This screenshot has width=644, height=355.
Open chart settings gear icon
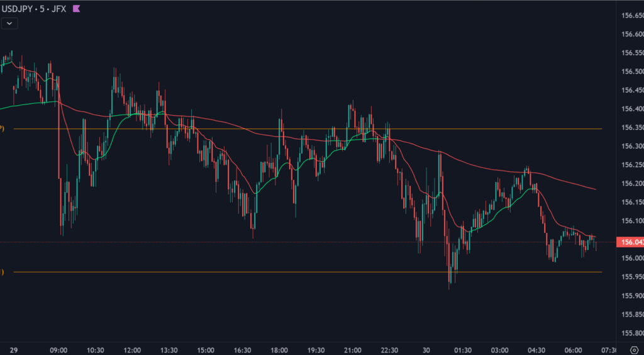[x=633, y=350]
